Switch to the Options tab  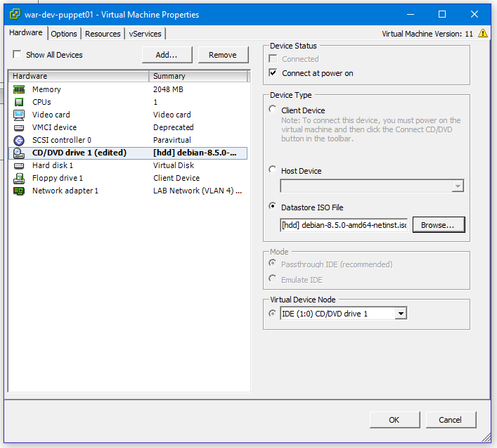pyautogui.click(x=64, y=34)
